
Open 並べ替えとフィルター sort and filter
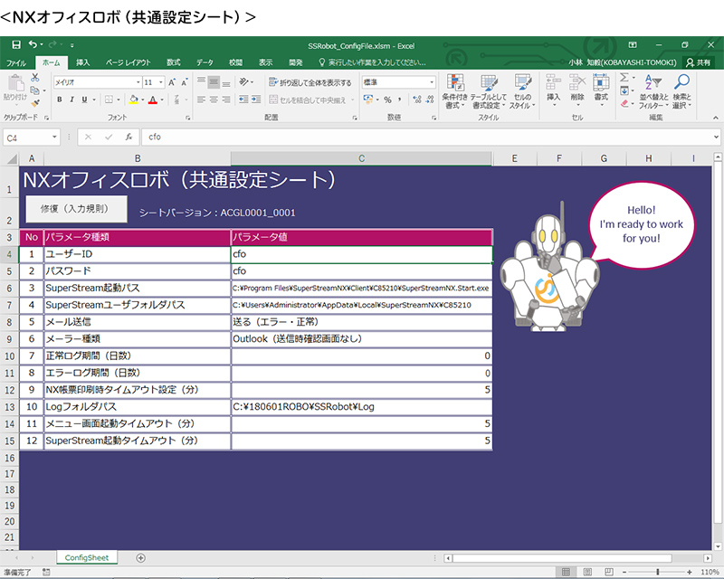(x=653, y=92)
